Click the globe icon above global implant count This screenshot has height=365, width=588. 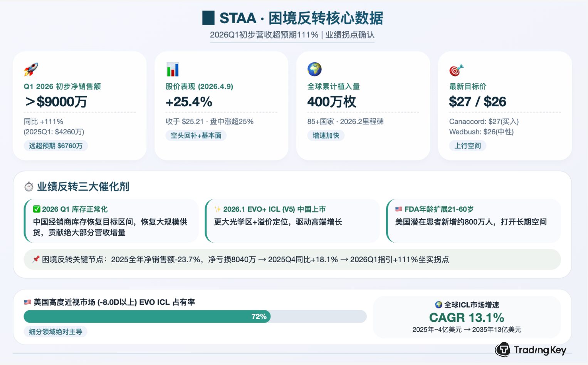314,69
